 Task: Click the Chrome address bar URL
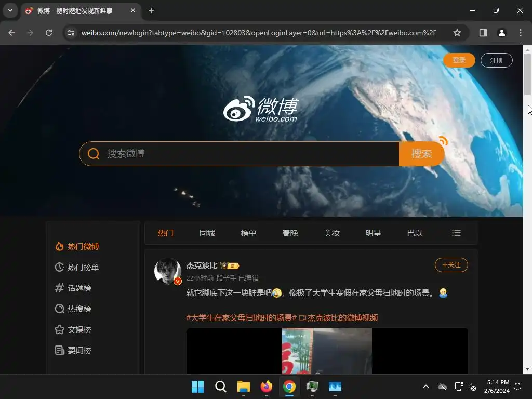pos(259,33)
